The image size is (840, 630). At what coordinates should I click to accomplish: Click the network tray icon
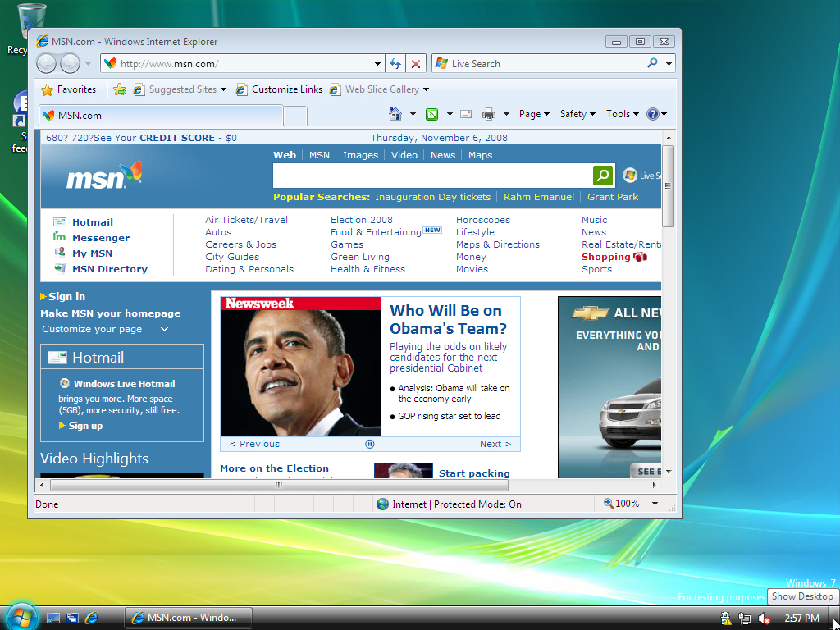(x=744, y=619)
